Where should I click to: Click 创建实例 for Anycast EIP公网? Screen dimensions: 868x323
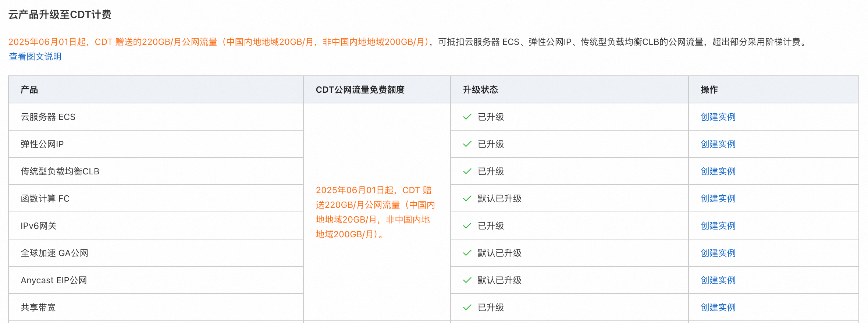pos(718,280)
